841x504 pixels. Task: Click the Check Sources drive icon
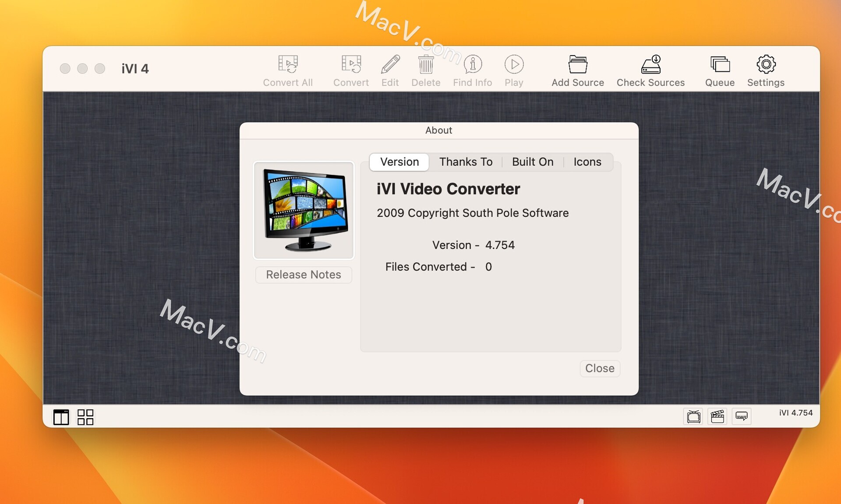tap(650, 64)
